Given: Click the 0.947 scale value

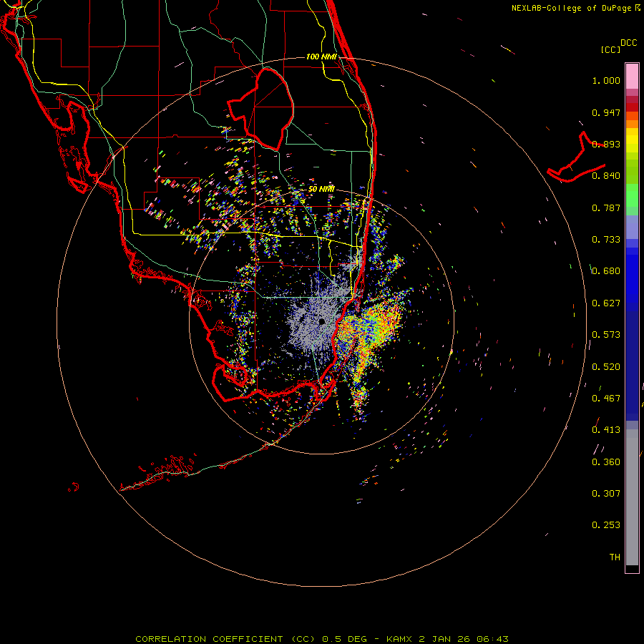Looking at the screenshot, I should [606, 112].
